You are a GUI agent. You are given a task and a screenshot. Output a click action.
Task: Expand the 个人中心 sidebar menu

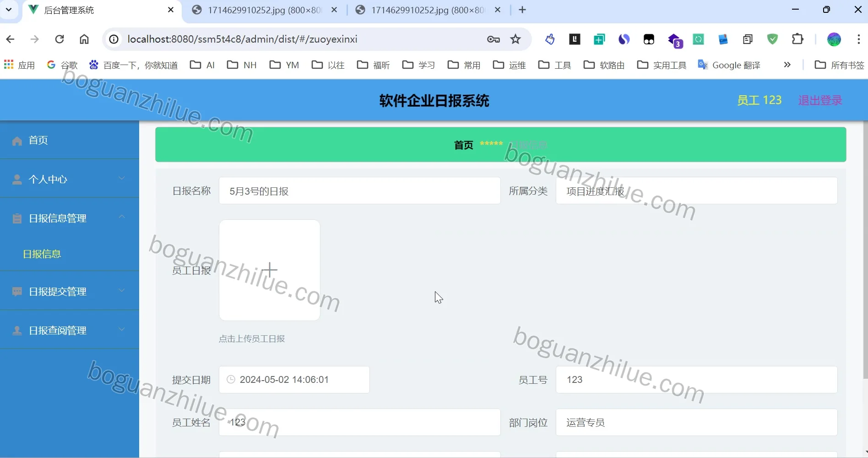(x=70, y=179)
